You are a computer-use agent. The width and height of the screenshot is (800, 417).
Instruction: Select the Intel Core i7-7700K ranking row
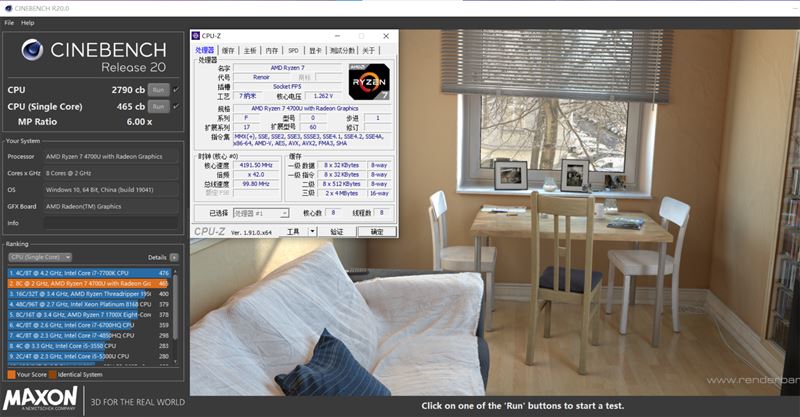[x=89, y=273]
